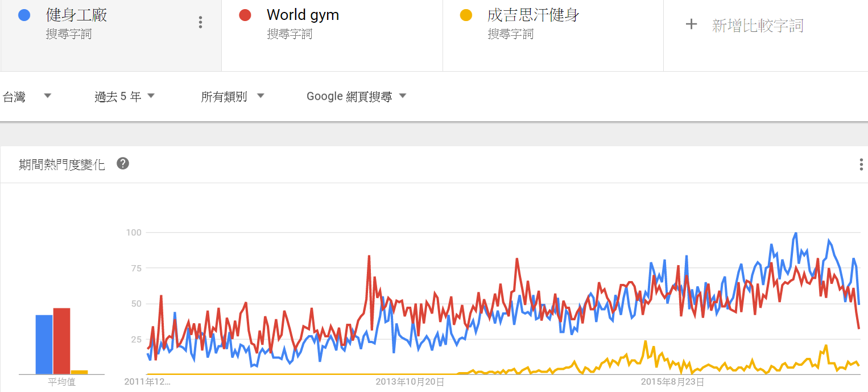The height and width of the screenshot is (392, 868).
Task: Open options menu for 健身工廠 term
Action: pos(200,22)
